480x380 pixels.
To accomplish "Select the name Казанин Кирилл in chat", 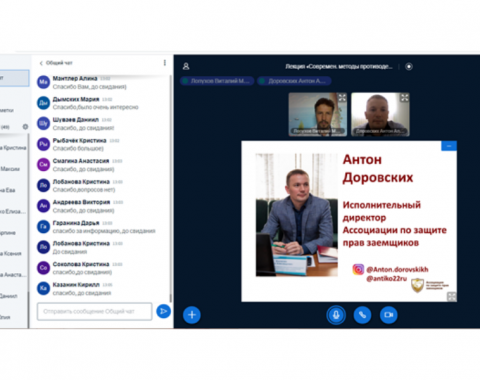I will click(x=76, y=285).
